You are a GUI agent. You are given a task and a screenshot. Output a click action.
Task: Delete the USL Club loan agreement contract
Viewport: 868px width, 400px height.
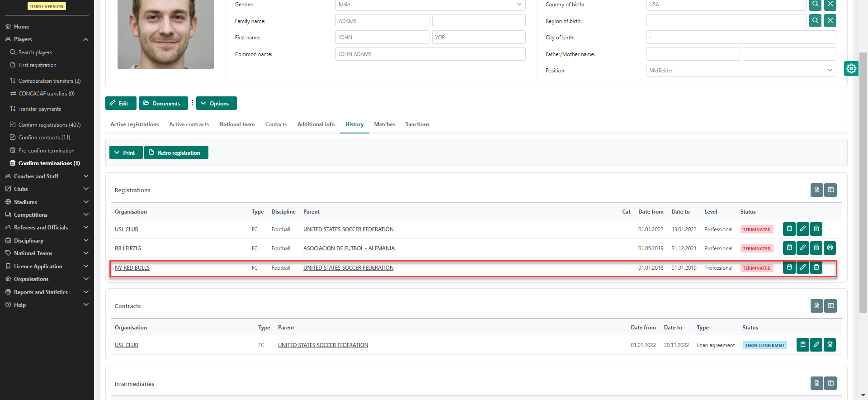point(830,345)
